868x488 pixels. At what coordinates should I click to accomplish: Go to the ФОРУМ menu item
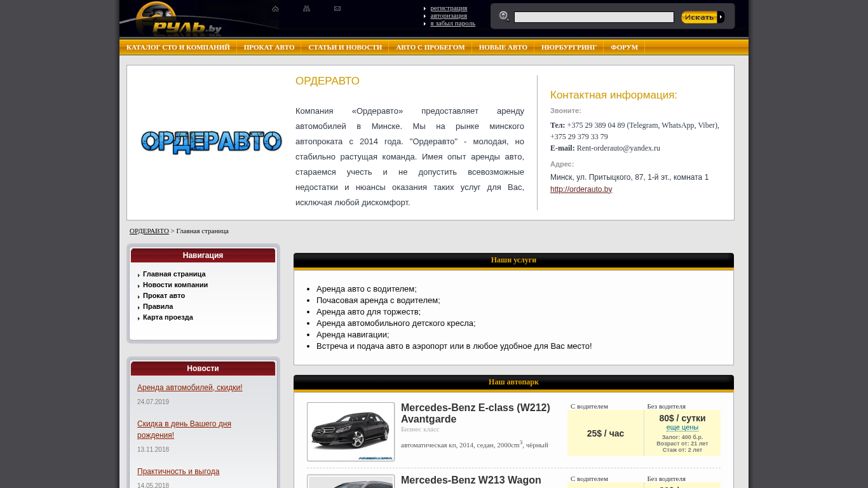pos(624,47)
